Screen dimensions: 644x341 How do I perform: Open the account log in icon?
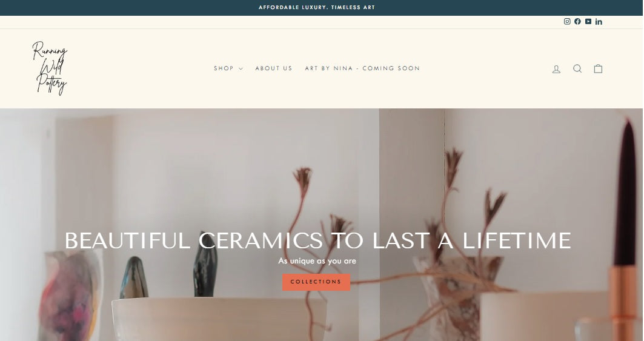(x=556, y=69)
